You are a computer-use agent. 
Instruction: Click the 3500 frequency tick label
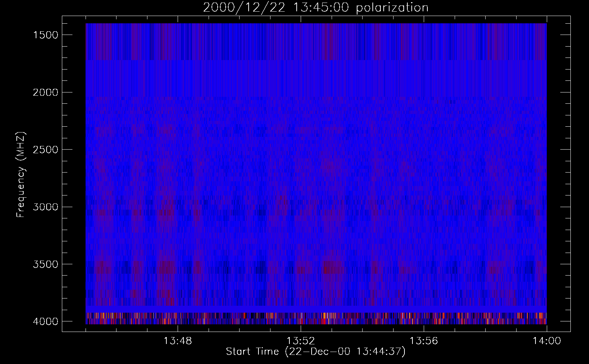point(46,264)
